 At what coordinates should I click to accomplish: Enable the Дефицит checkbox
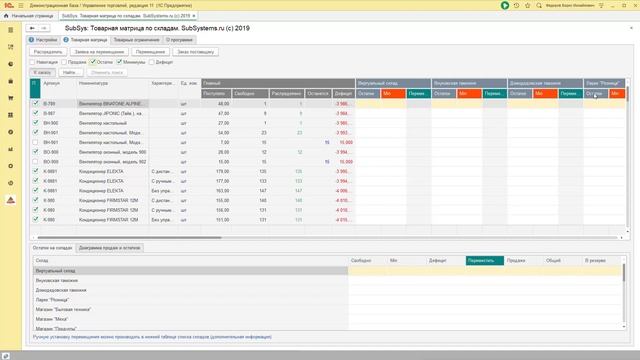pos(151,62)
